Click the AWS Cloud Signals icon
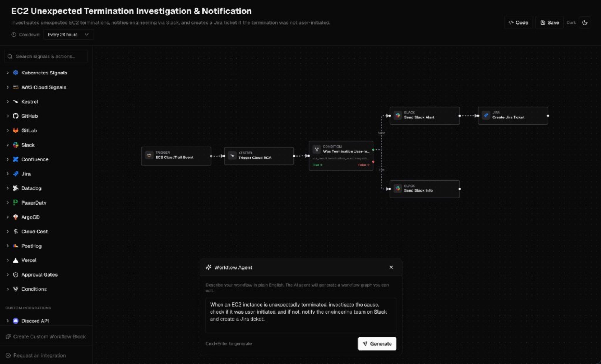The image size is (601, 364). pos(16,87)
